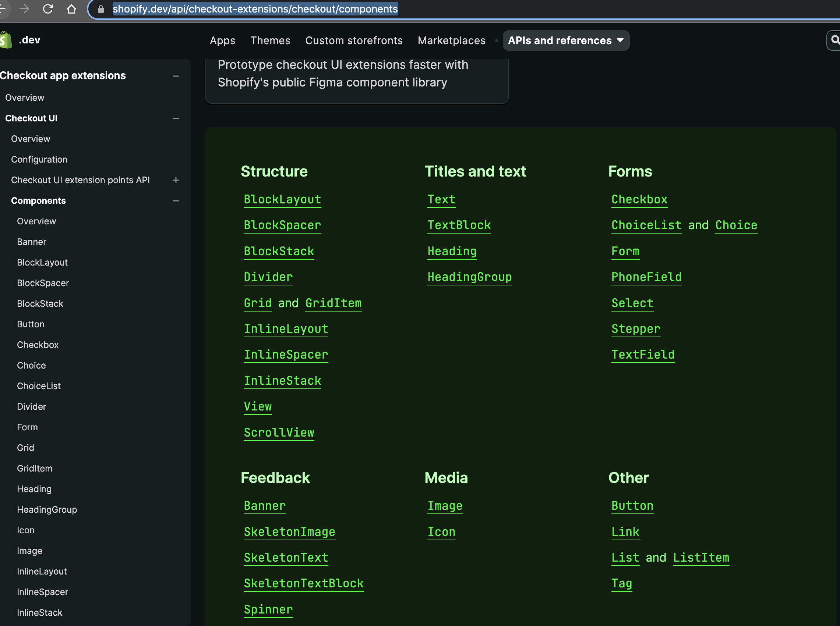The height and width of the screenshot is (626, 840).
Task: Click the Shopify bag logo
Action: click(x=6, y=40)
